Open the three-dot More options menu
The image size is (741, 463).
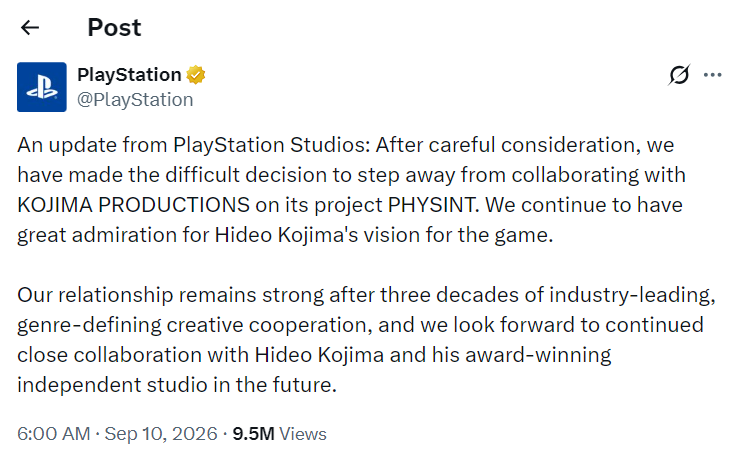pos(712,75)
